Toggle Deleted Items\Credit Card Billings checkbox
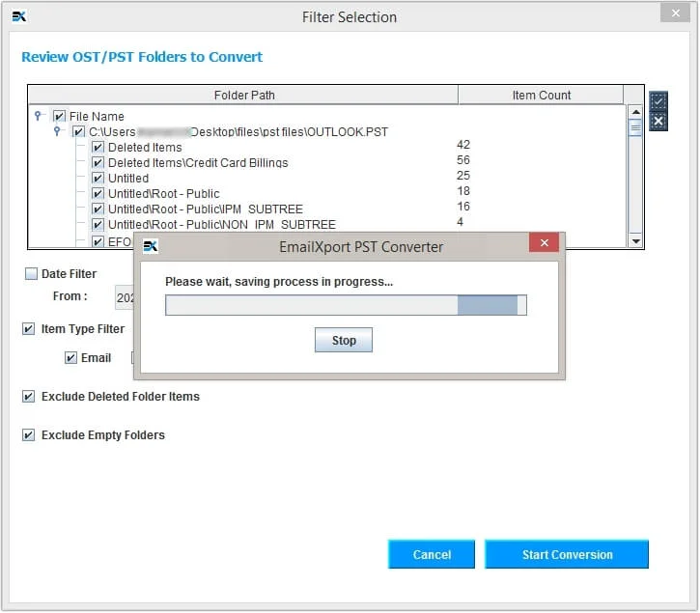 pyautogui.click(x=98, y=162)
